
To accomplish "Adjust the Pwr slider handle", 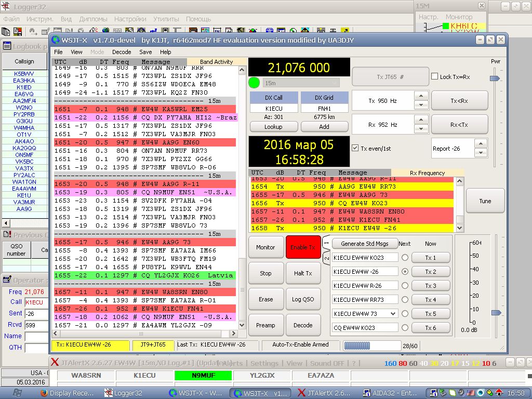I will pyautogui.click(x=495, y=78).
